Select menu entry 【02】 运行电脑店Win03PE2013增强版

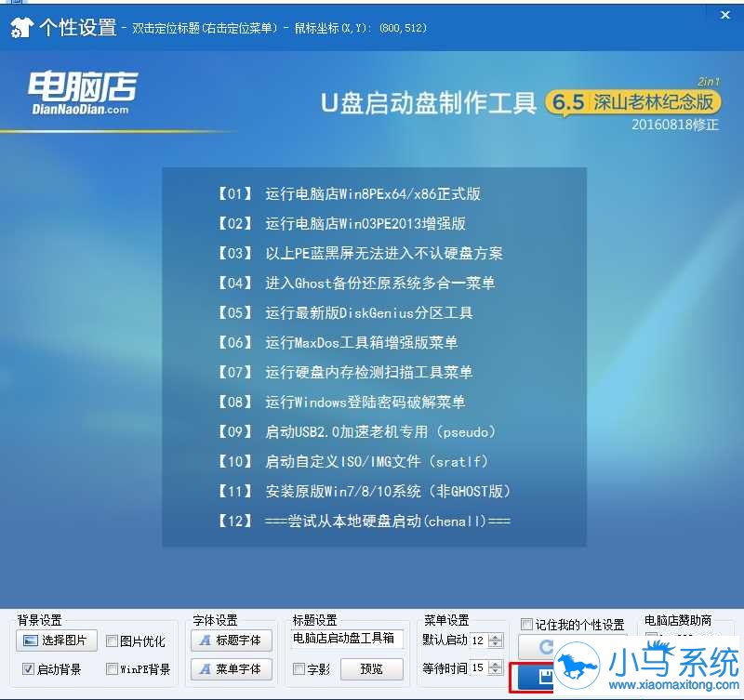pos(340,223)
